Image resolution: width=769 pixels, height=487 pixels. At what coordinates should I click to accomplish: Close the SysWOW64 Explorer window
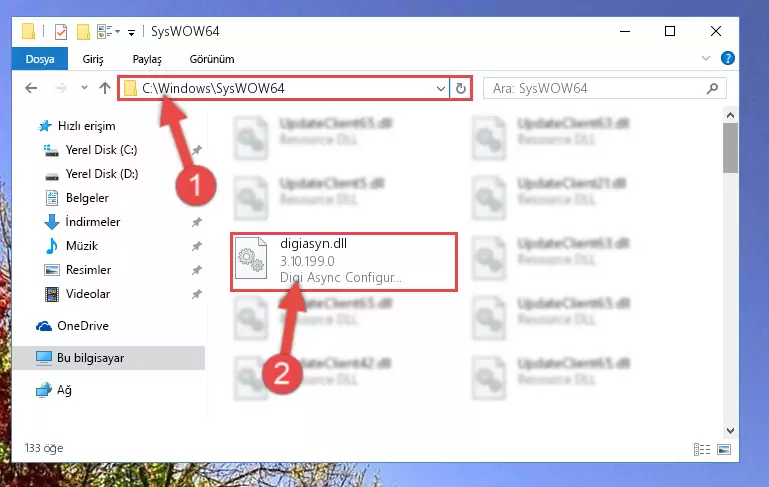716,31
